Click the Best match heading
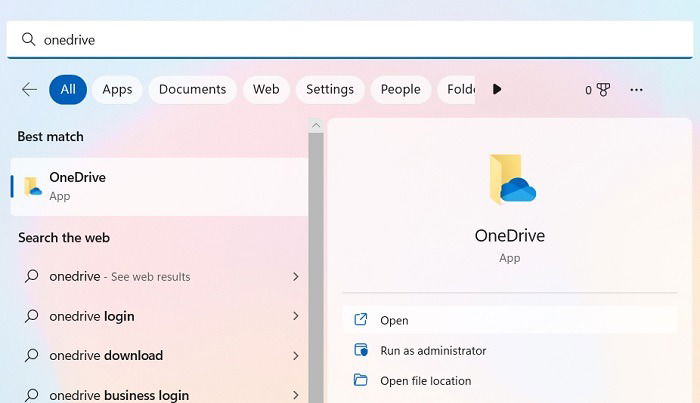 coord(50,137)
